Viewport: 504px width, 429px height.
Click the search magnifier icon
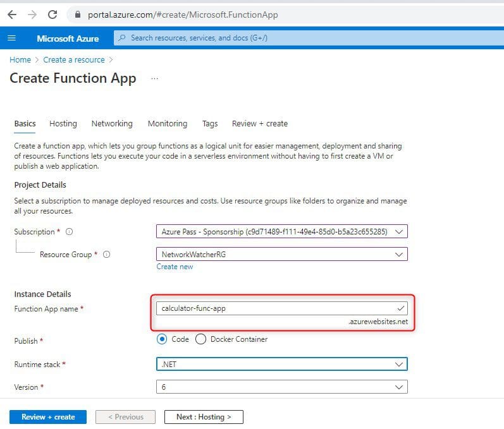[x=122, y=38]
